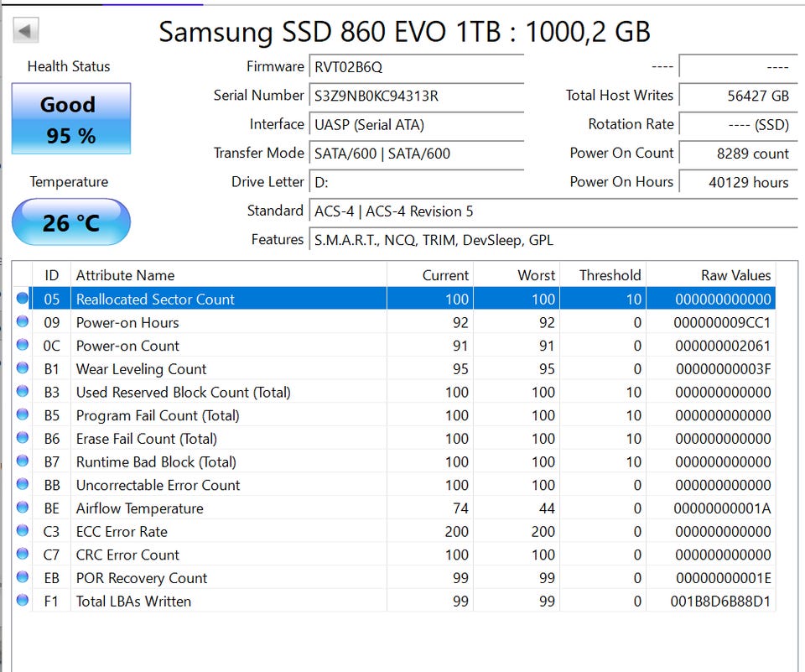Click the status dot for Used Reserved Block Count
This screenshot has width=805, height=672.
[23, 392]
